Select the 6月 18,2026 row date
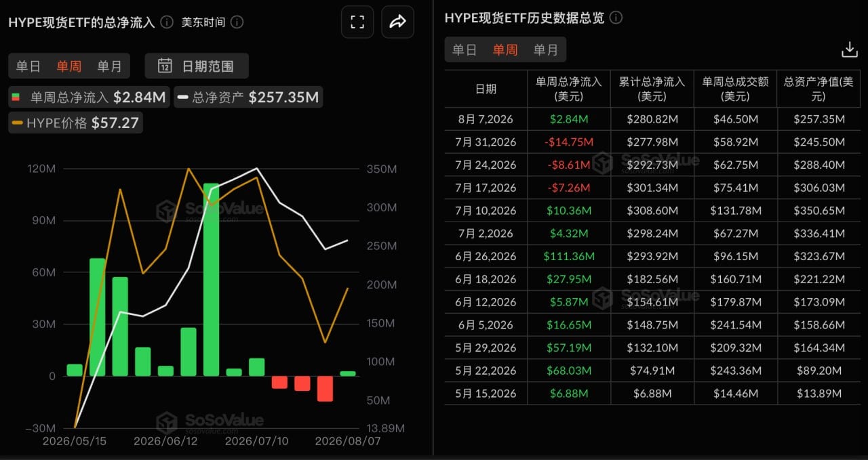The image size is (868, 460). 486,279
